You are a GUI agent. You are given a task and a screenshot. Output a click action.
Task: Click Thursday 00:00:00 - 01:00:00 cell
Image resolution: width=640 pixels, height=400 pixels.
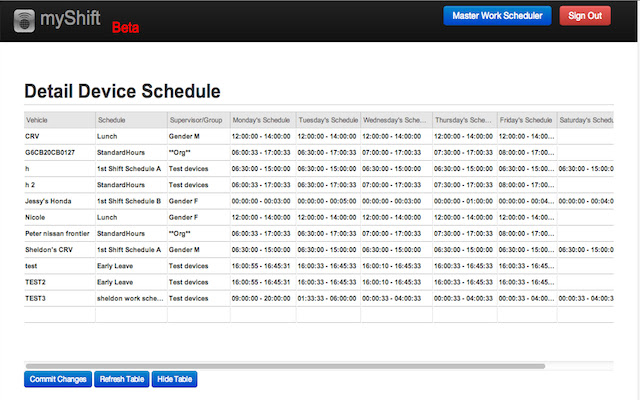[465, 201]
